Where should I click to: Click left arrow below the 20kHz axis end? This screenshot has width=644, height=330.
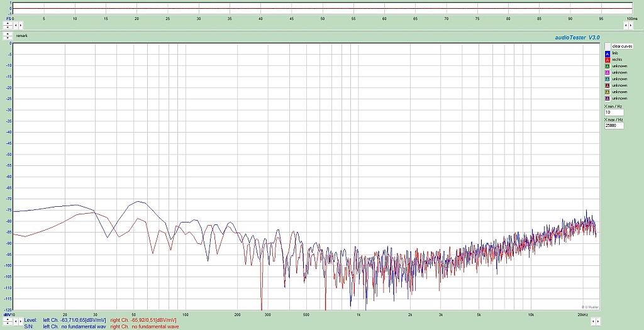coord(593,321)
